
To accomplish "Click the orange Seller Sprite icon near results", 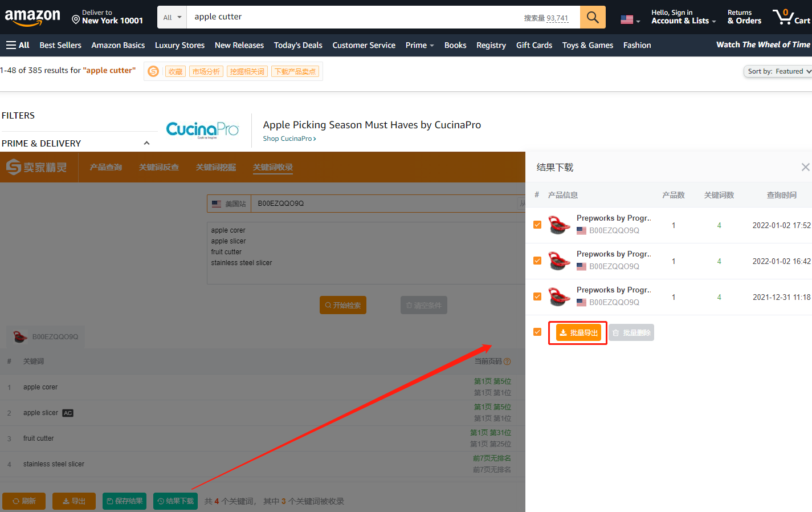I will [153, 71].
